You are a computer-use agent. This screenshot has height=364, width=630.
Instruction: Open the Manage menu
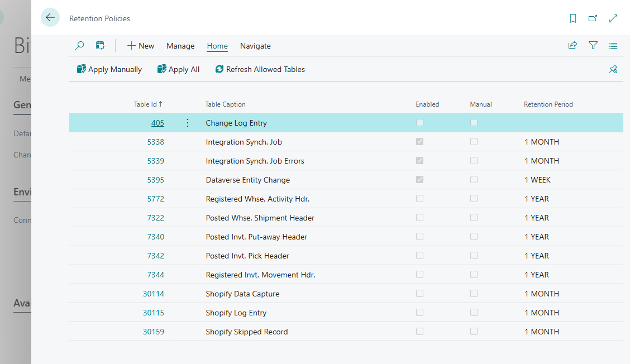pos(180,46)
